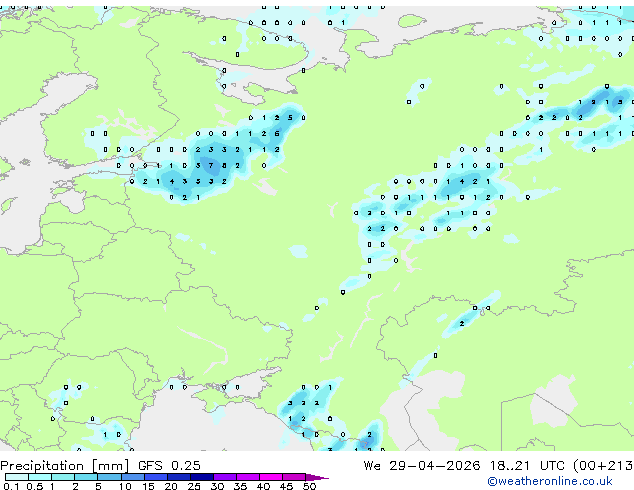The height and width of the screenshot is (490, 634).
Task: Click the 0.1–0.5 mm legend color swatch
Action: click(x=17, y=477)
